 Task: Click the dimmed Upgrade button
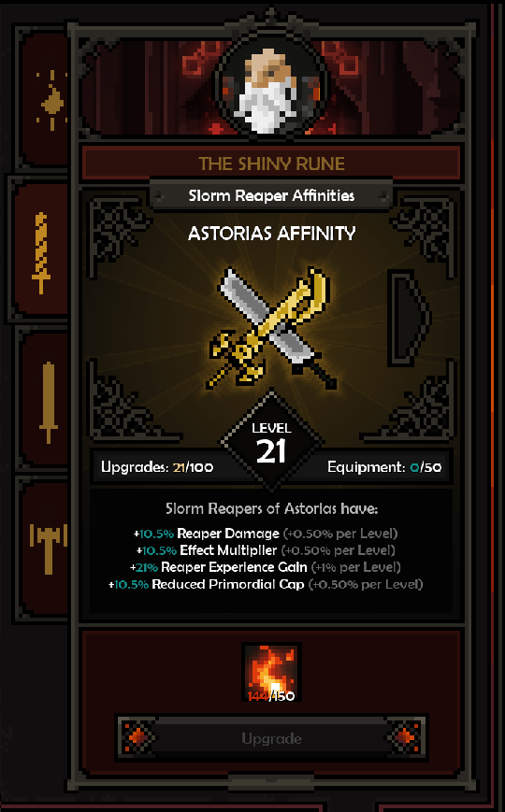pos(271,738)
